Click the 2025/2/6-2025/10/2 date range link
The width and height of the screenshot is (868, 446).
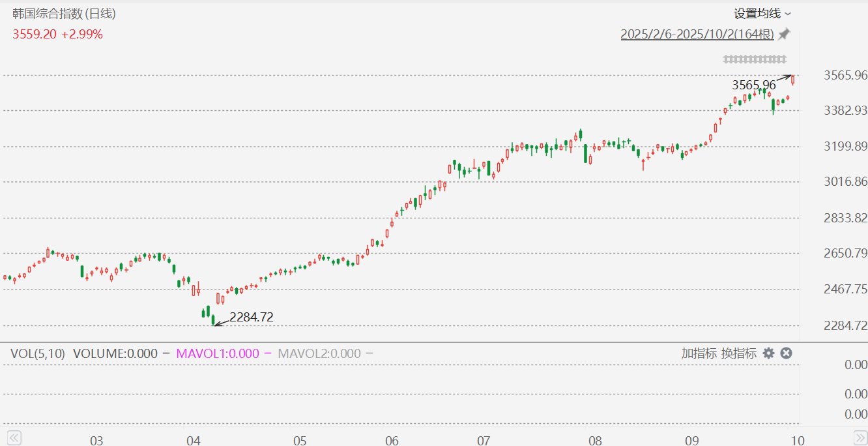697,35
